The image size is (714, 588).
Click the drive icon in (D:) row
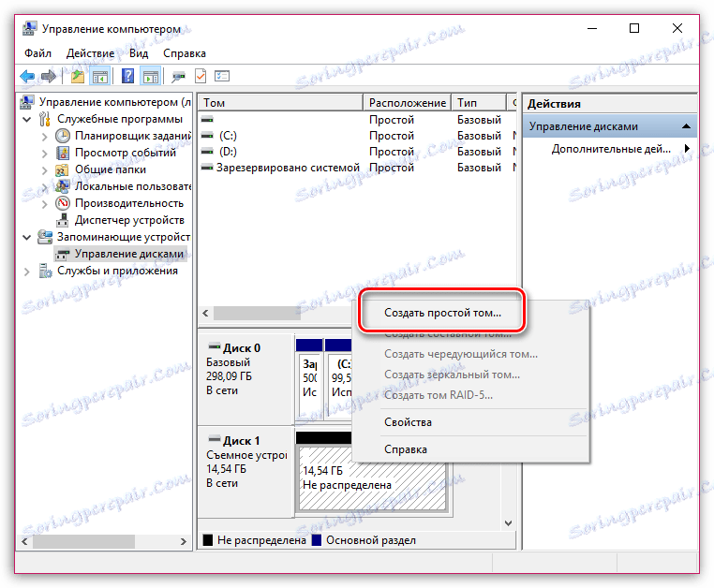[x=207, y=152]
